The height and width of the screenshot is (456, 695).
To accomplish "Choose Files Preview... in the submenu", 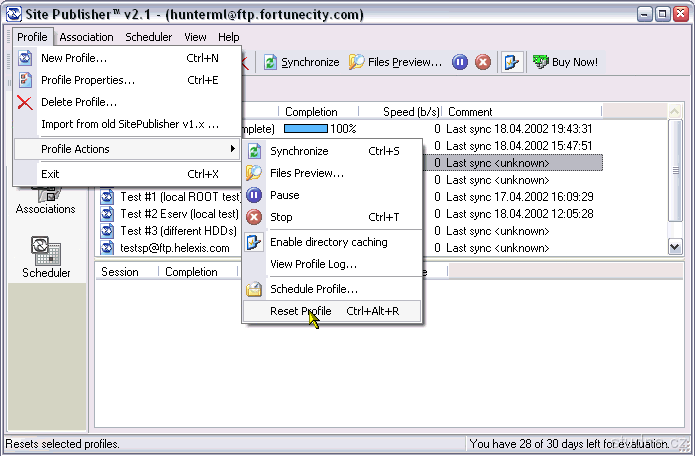I will 332,173.
